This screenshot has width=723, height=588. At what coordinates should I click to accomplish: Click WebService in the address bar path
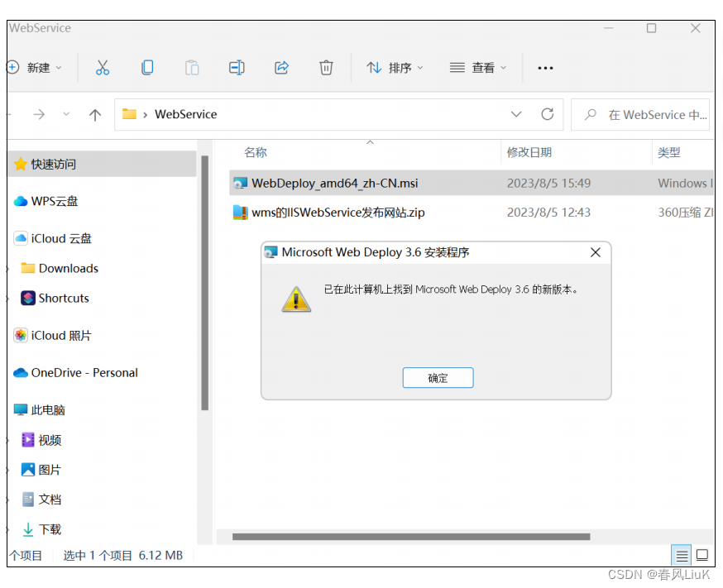click(186, 114)
